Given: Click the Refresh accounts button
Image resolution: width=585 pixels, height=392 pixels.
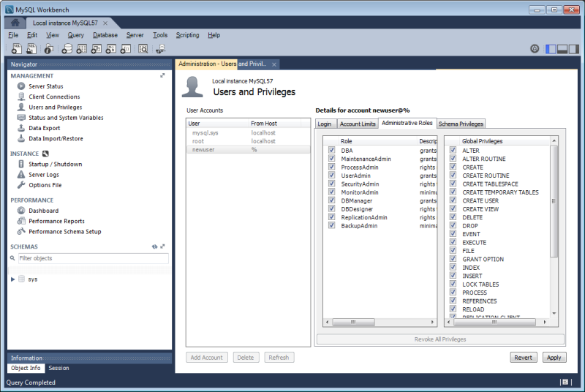Looking at the screenshot, I should [279, 358].
